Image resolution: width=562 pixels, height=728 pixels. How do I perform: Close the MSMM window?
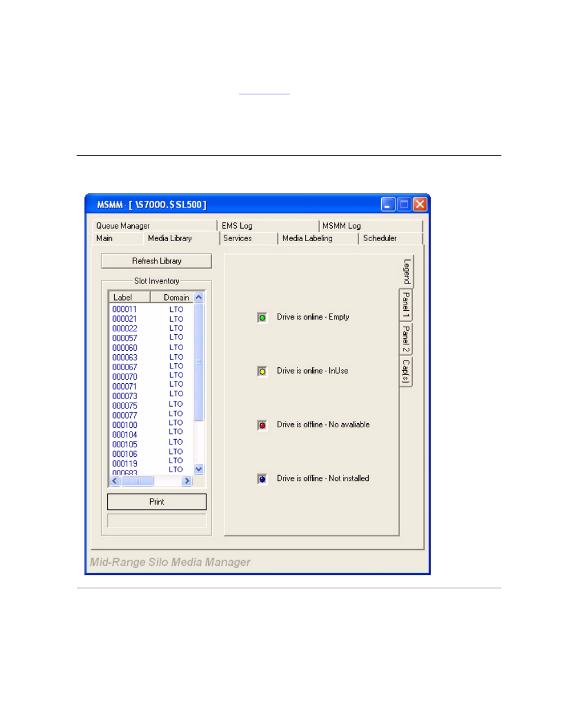[419, 205]
